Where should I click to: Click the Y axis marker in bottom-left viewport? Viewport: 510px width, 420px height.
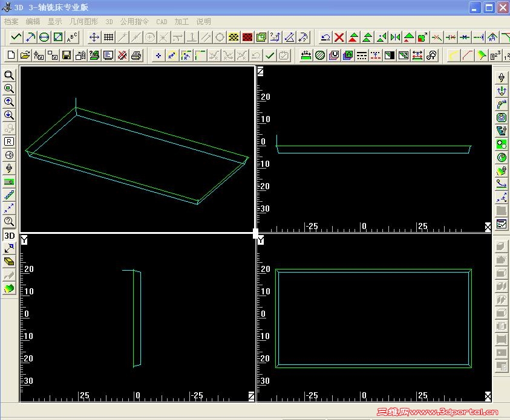(x=24, y=240)
